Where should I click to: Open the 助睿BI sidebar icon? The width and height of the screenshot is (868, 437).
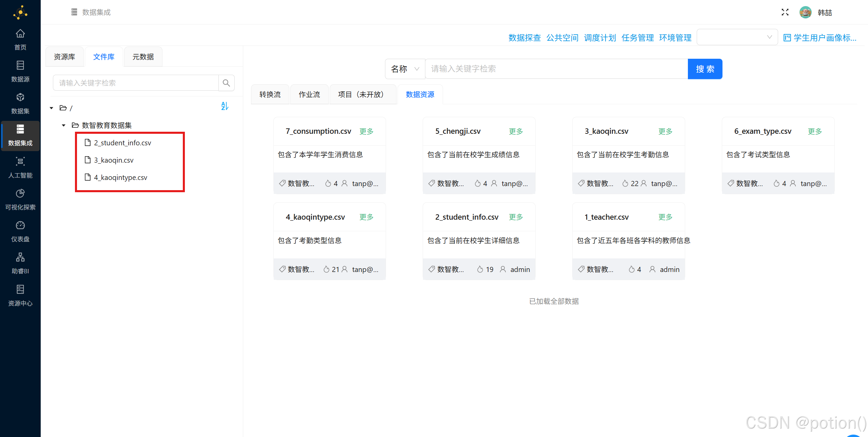[x=20, y=257]
